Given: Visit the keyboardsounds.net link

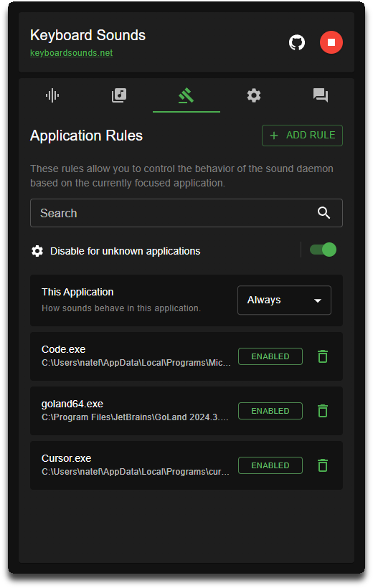Looking at the screenshot, I should 71,53.
